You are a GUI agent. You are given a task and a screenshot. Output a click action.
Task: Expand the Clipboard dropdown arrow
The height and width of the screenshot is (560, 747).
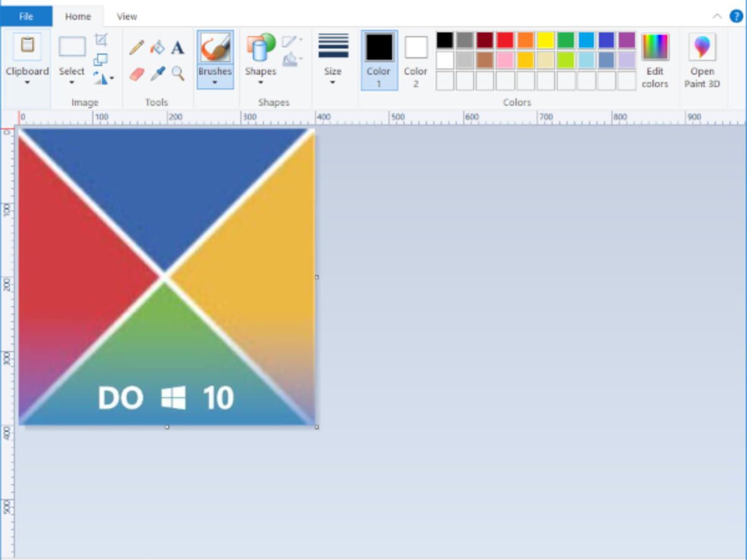tap(27, 83)
